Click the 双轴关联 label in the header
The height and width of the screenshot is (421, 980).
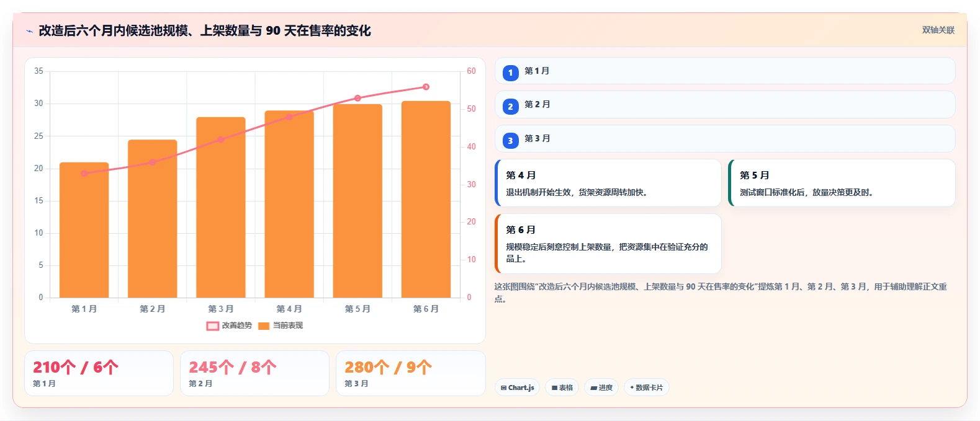click(x=938, y=30)
